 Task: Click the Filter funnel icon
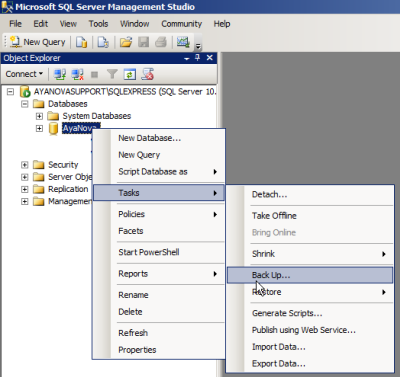pyautogui.click(x=112, y=74)
